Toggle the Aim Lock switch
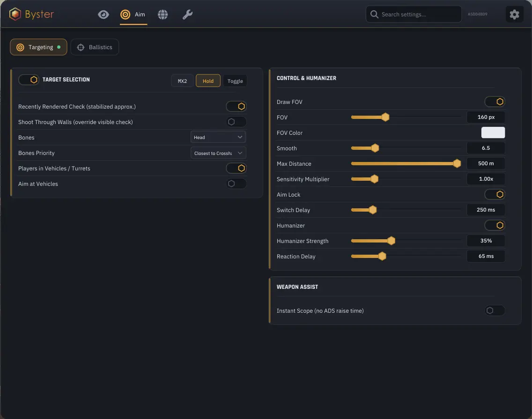 coord(495,194)
